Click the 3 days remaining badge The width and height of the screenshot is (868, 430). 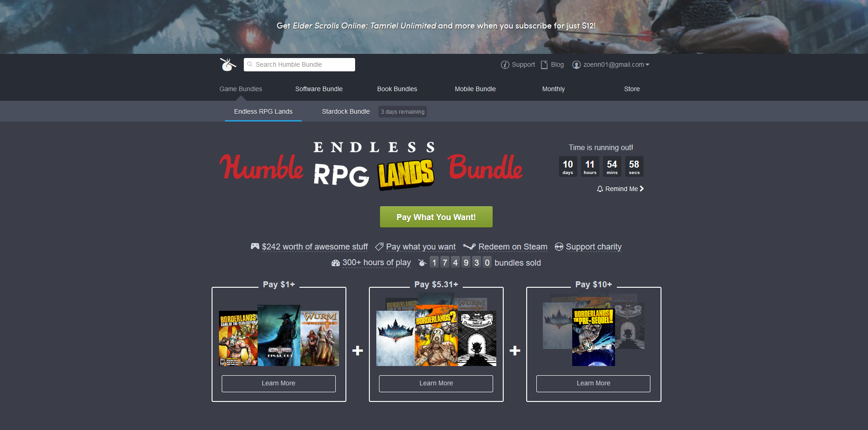[402, 112]
